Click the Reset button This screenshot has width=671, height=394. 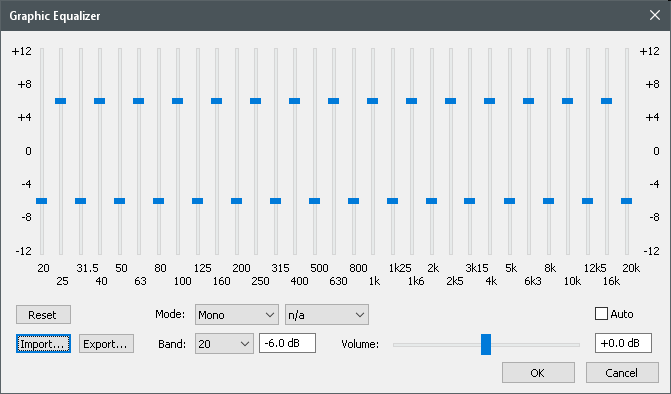point(43,315)
